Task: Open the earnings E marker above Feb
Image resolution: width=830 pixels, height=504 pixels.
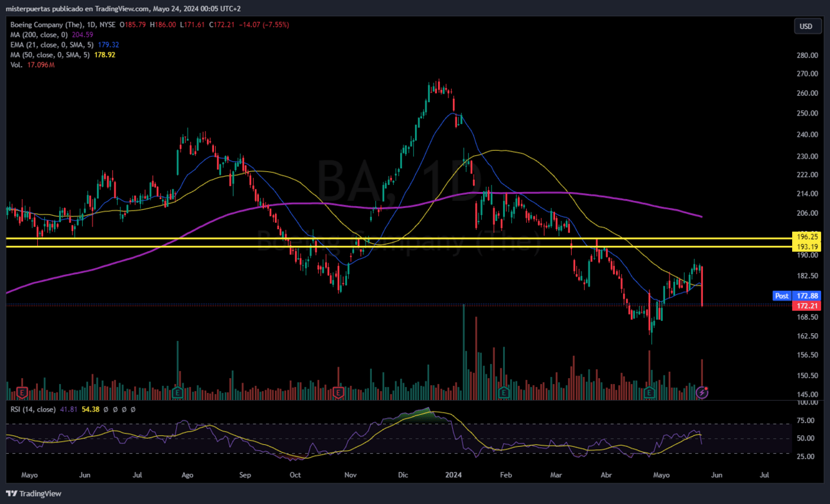Action: point(504,392)
